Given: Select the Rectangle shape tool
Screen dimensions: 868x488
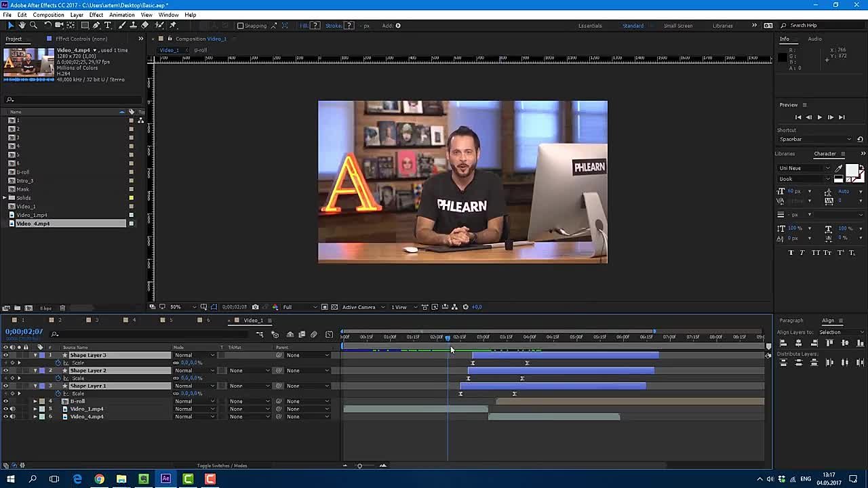Looking at the screenshot, I should pos(85,25).
